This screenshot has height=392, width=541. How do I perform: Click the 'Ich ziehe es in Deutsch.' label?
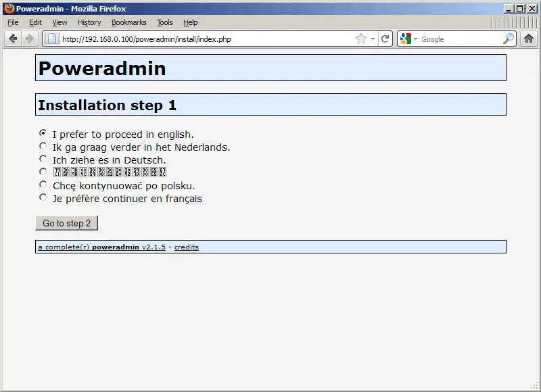coord(109,160)
